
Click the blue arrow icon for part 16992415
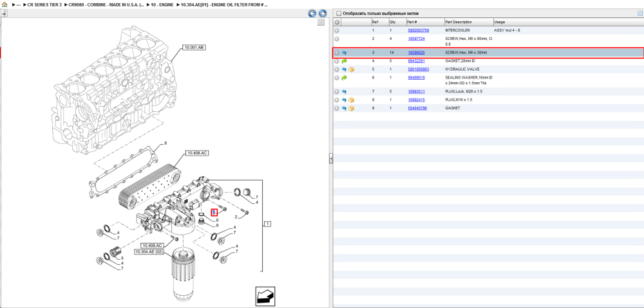pyautogui.click(x=344, y=100)
